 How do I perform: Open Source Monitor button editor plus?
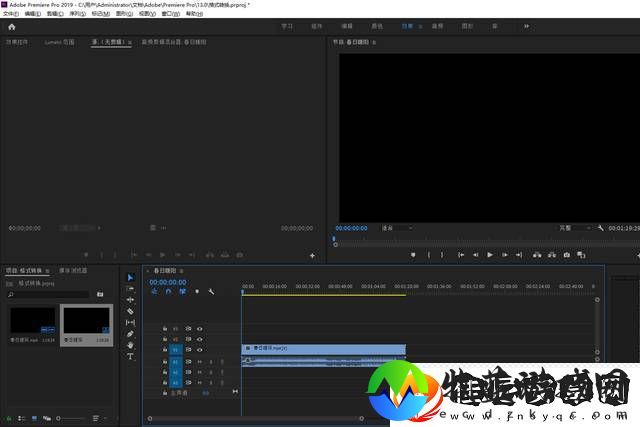point(312,256)
